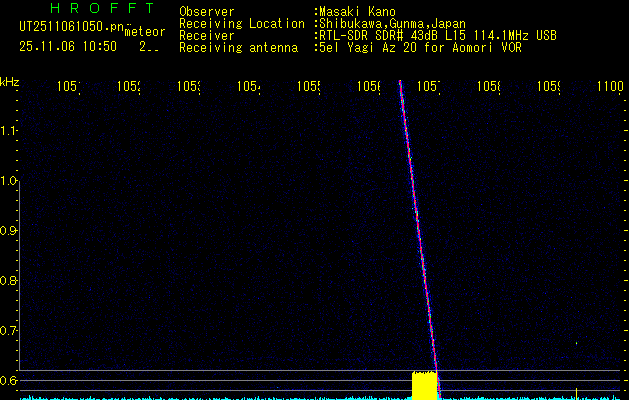Click the 0.6 frequency axis tick
The width and height of the screenshot is (629, 400).
[x=9, y=380]
